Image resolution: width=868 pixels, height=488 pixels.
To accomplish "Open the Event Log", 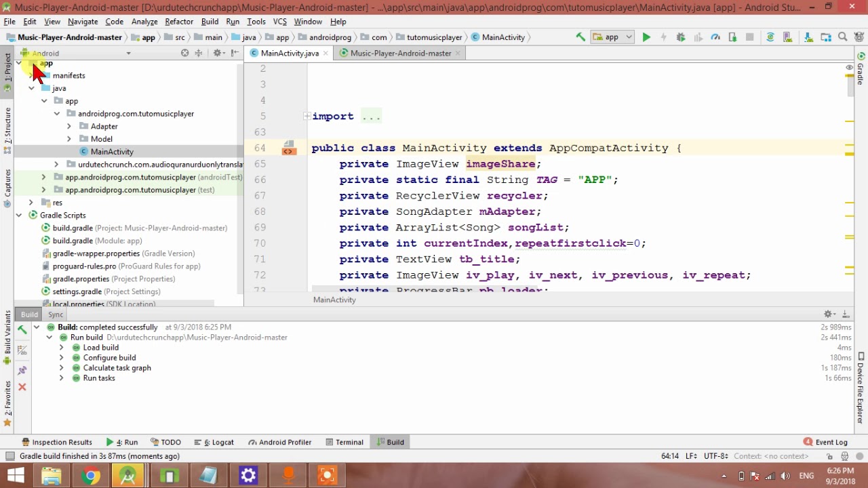I will click(x=825, y=442).
